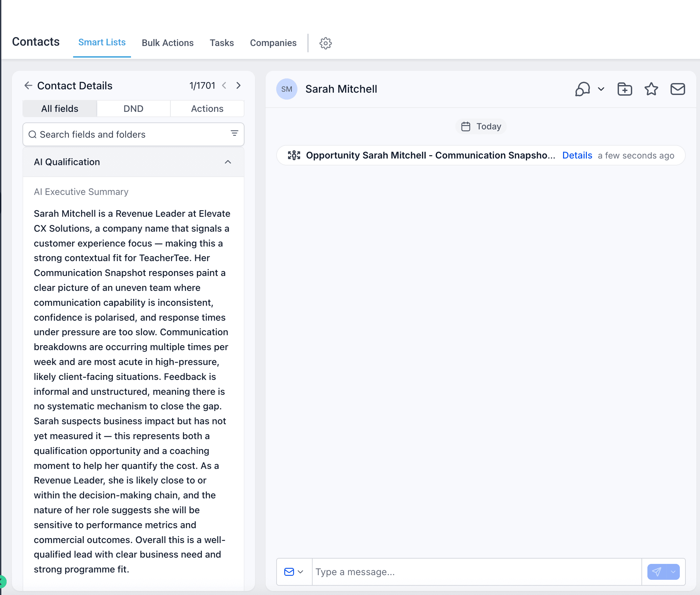This screenshot has width=700, height=595.
Task: Go to next contact record
Action: click(239, 85)
